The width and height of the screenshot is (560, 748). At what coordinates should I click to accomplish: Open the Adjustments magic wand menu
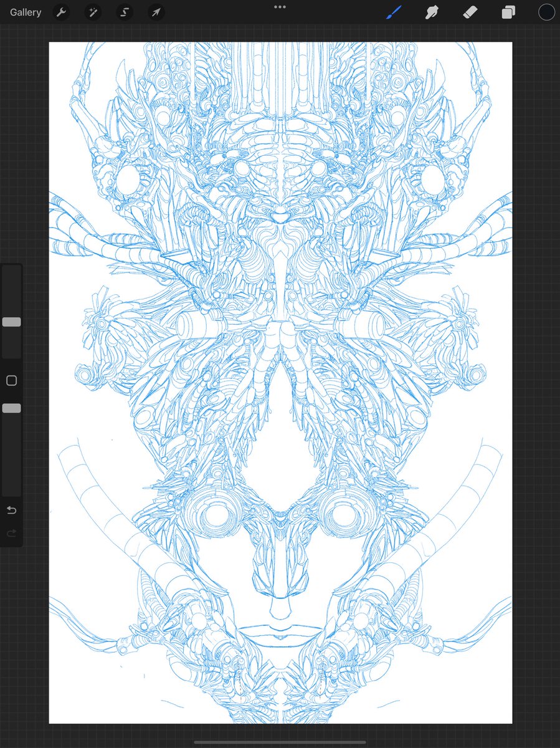93,12
